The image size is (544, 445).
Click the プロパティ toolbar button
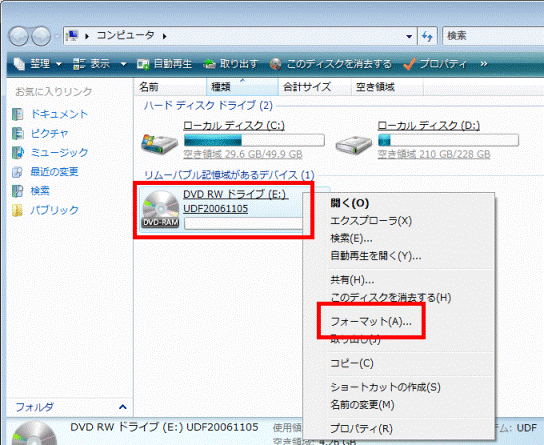tap(435, 64)
